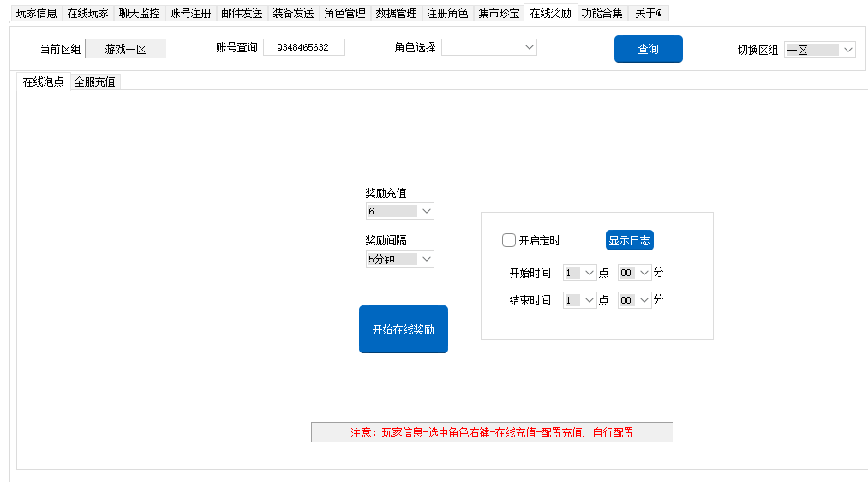Screen dimensions: 868x482
Task: Open the 在线玩家 tab
Action: point(87,13)
